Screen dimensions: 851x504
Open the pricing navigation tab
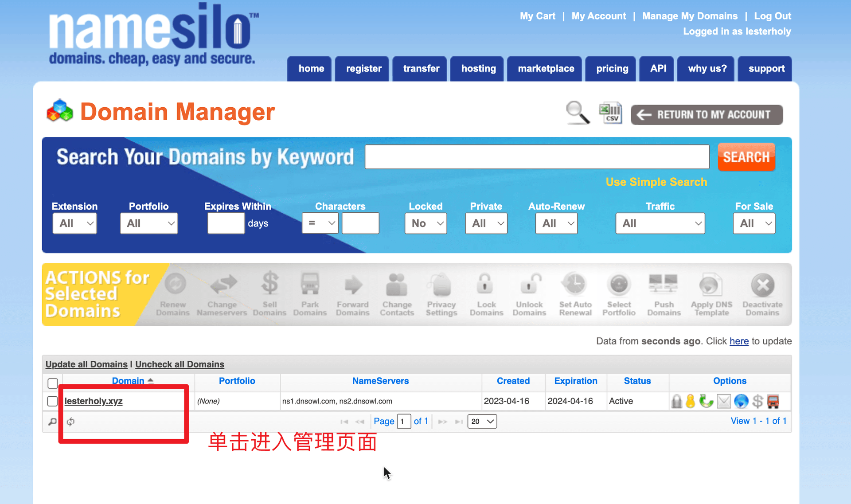click(x=611, y=69)
